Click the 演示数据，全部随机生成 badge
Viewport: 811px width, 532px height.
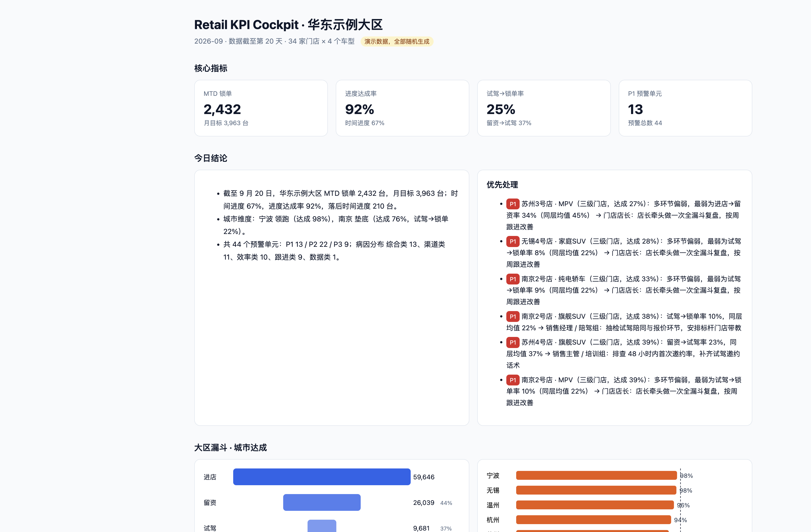[x=397, y=42]
